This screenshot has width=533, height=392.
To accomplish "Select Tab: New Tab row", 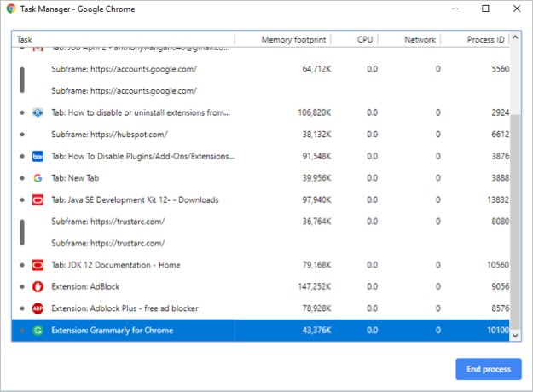I will (261, 178).
